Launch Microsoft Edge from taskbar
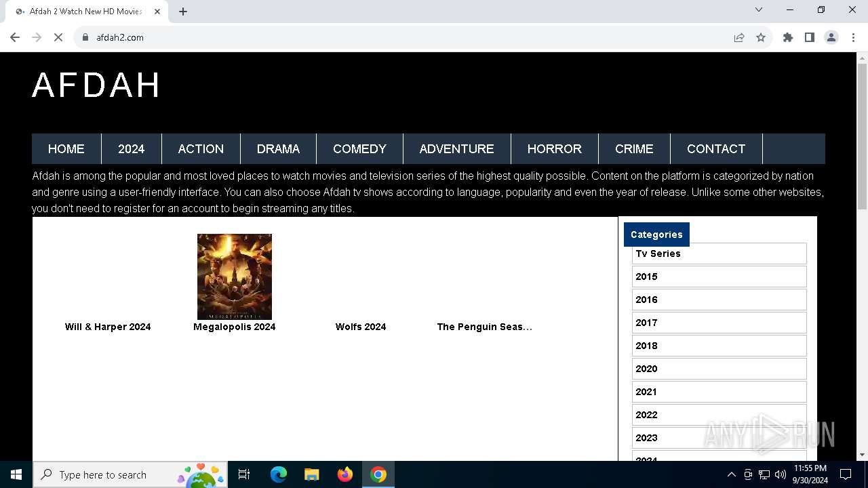 [x=279, y=474]
